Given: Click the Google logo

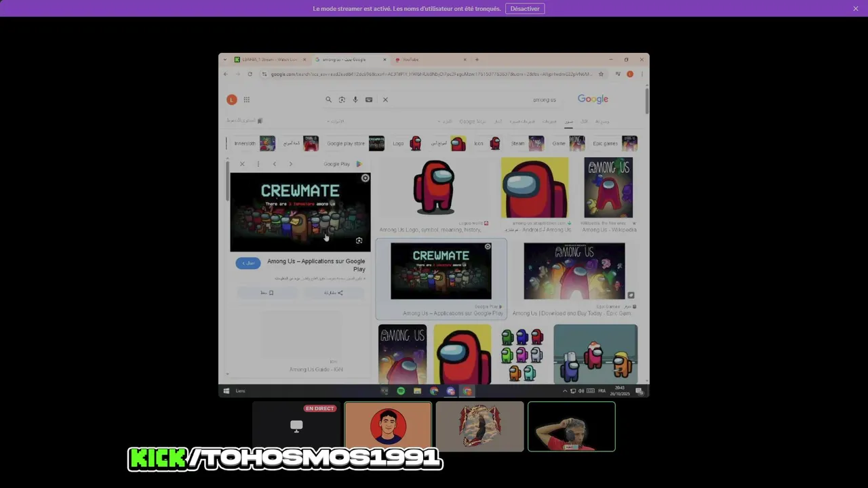Looking at the screenshot, I should tap(593, 99).
